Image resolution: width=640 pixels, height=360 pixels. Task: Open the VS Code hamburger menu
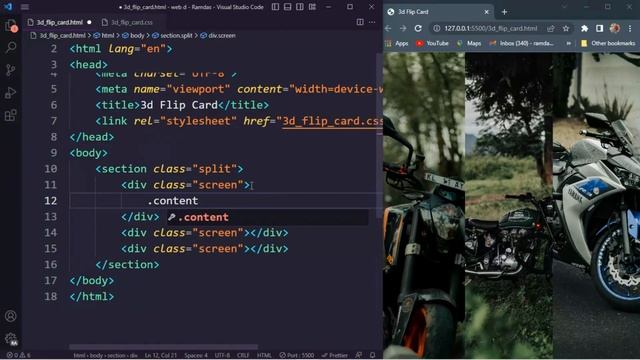tap(25, 7)
